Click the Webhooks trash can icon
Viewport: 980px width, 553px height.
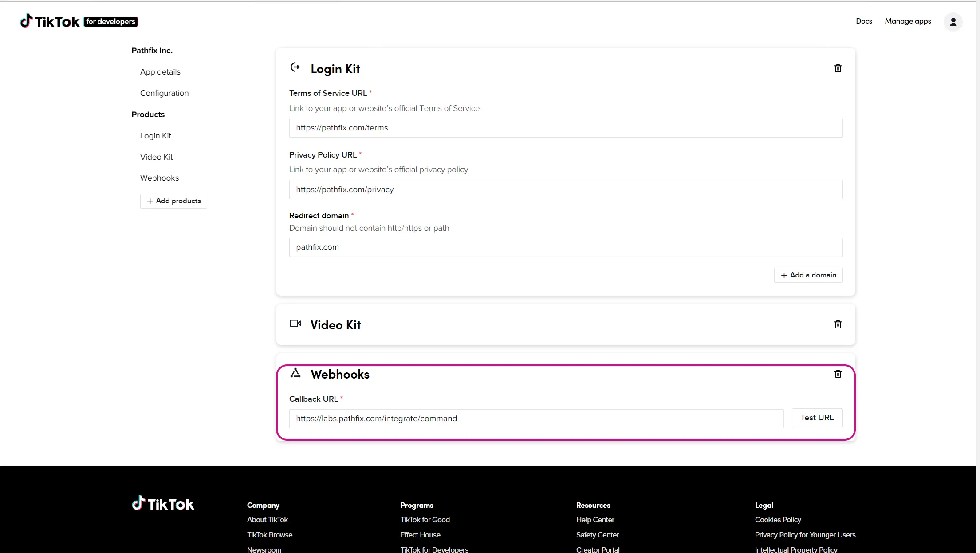click(838, 374)
